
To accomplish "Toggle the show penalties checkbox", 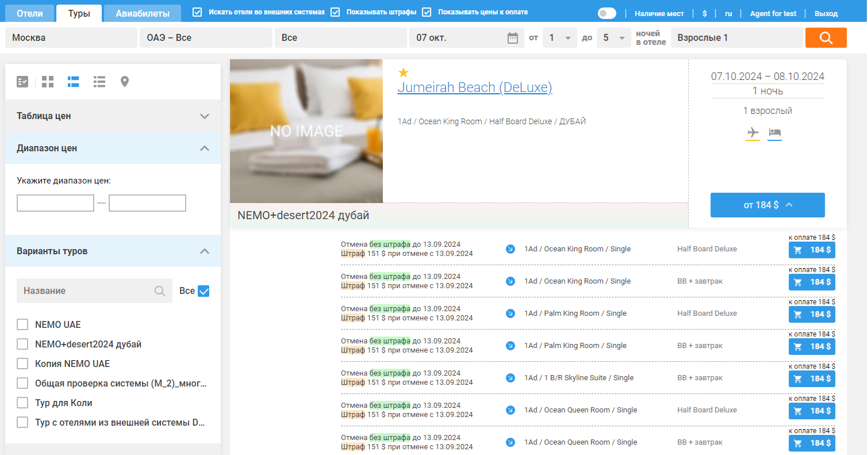I will tap(335, 12).
